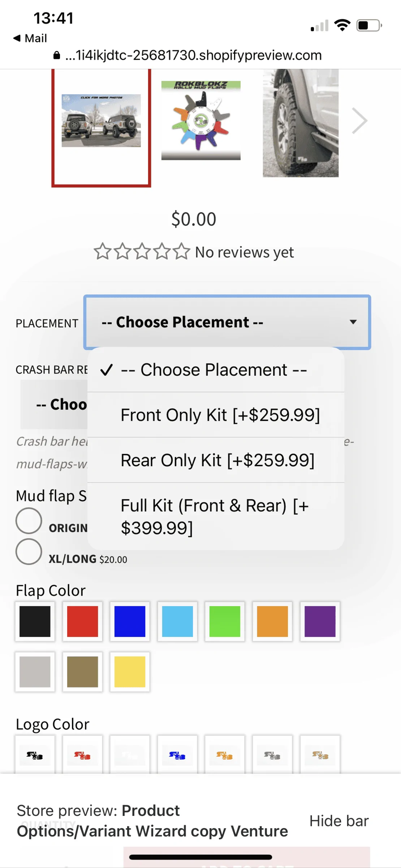Pick the tan logo color icon
The height and width of the screenshot is (868, 401).
click(x=320, y=754)
